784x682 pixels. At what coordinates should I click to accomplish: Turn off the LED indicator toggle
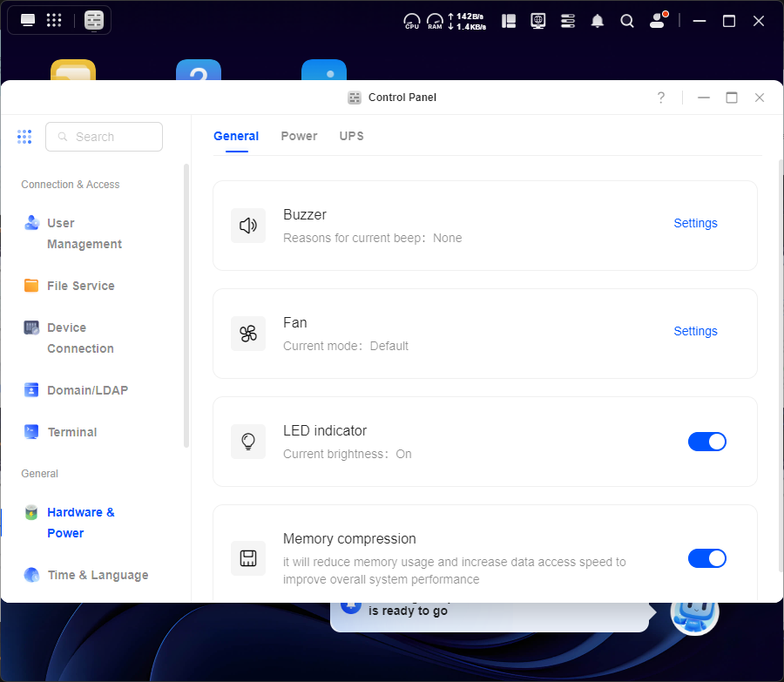706,442
